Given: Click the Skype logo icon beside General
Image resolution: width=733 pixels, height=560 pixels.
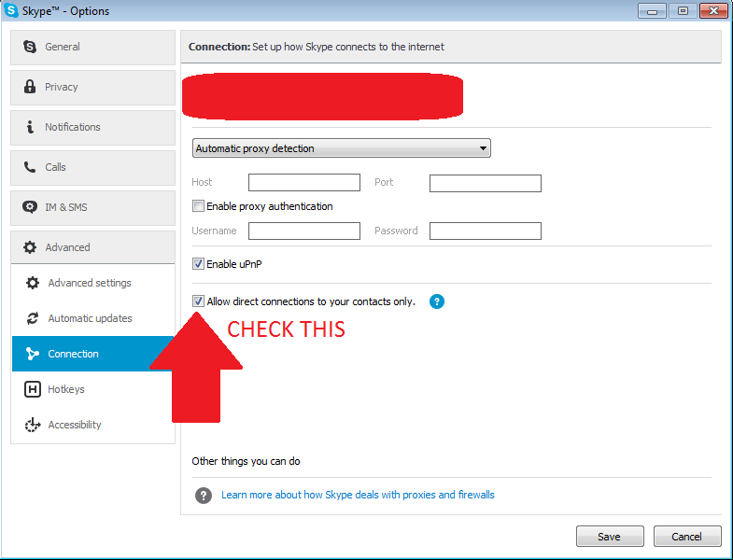Looking at the screenshot, I should 30,47.
